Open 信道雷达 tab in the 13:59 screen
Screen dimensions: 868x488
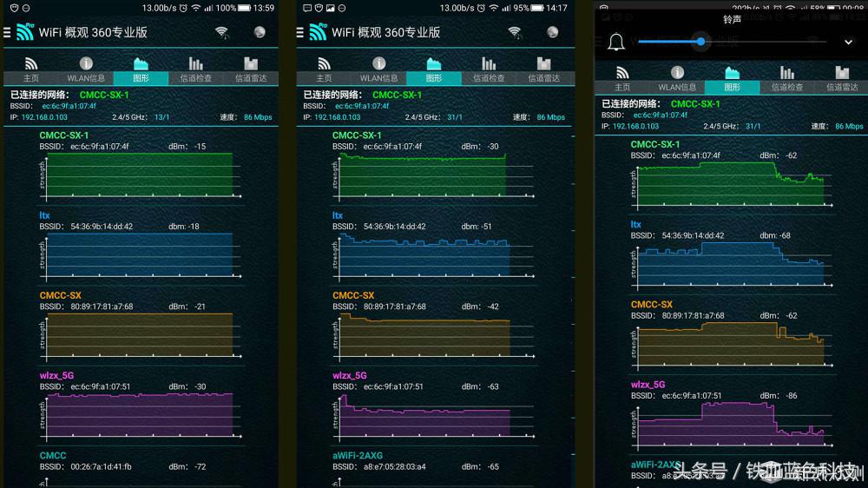pyautogui.click(x=251, y=69)
